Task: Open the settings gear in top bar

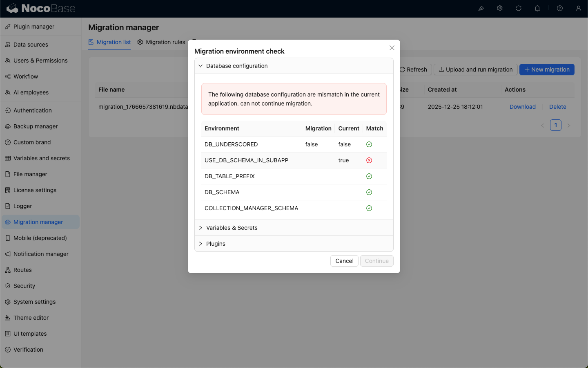Action: tap(500, 8)
